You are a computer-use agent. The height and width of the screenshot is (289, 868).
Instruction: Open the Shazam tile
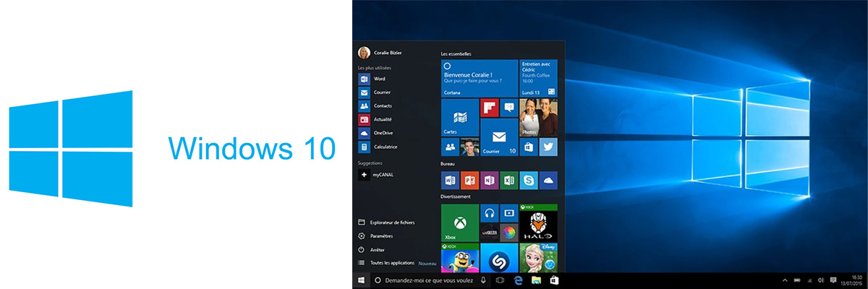499,257
